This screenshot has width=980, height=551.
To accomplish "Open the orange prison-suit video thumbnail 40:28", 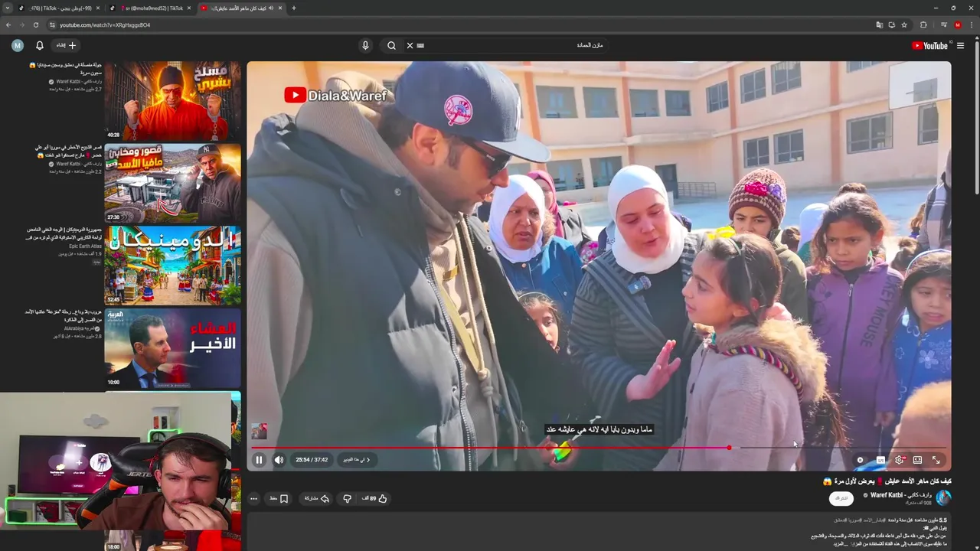I will point(172,101).
